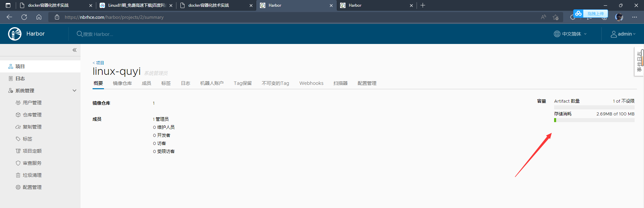
Task: Open the 中文简体 language dropdown
Action: coord(570,34)
